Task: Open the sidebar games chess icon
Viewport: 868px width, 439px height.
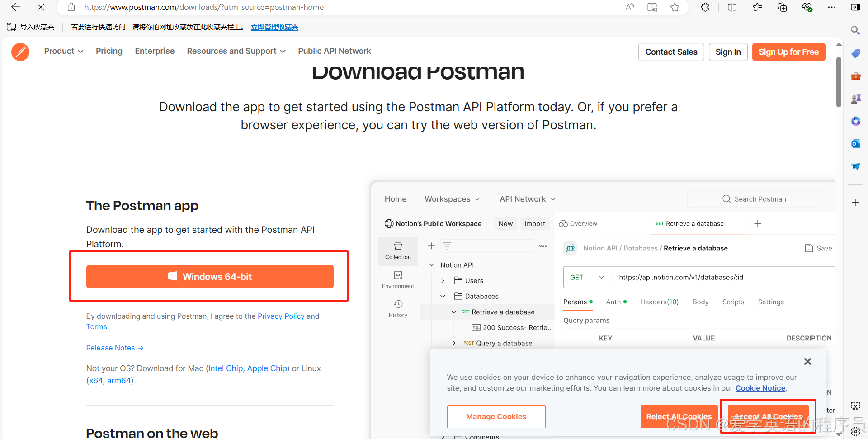Action: tap(856, 99)
